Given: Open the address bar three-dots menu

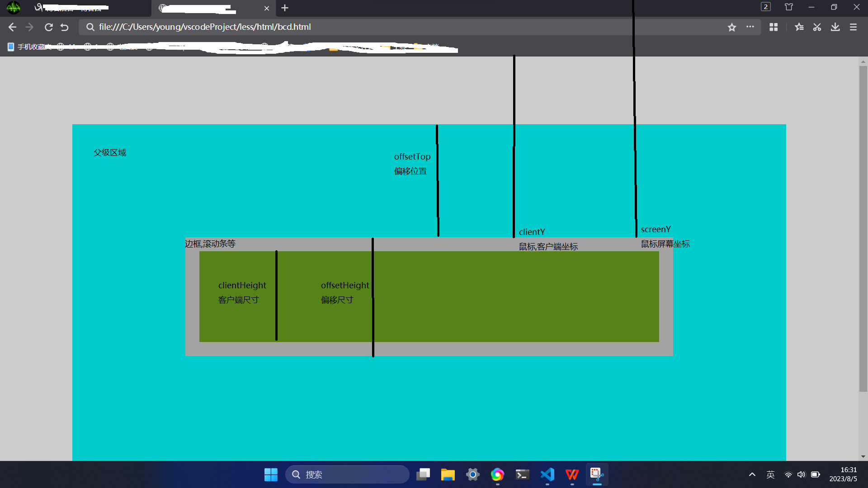Looking at the screenshot, I should pos(750,27).
